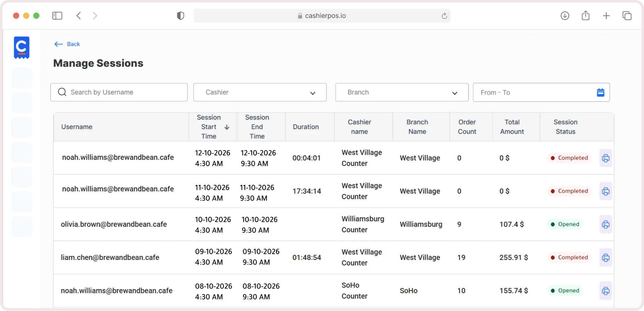This screenshot has width=644, height=311.
Task: Print the SoHo Counter session
Action: click(x=605, y=291)
